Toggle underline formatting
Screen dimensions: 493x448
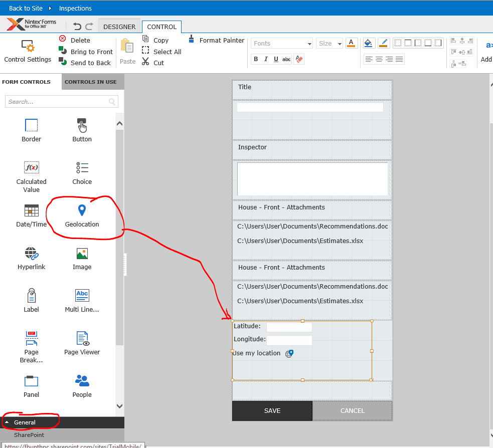(276, 59)
